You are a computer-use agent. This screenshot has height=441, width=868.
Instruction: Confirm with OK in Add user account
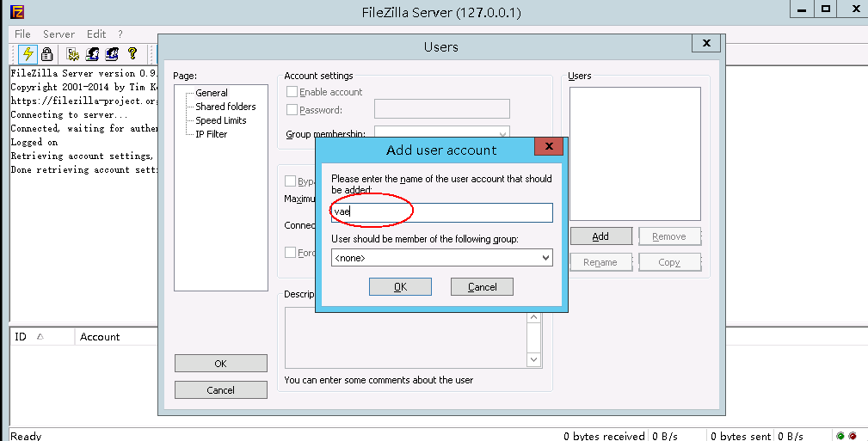pyautogui.click(x=400, y=287)
